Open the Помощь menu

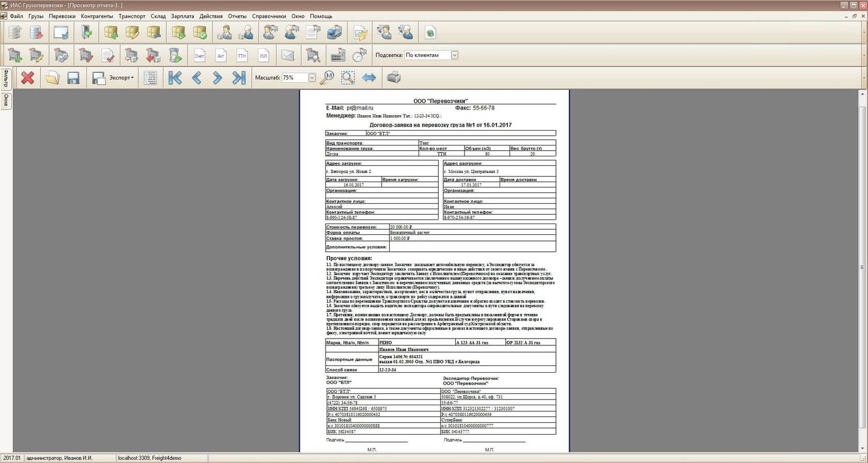(x=321, y=16)
